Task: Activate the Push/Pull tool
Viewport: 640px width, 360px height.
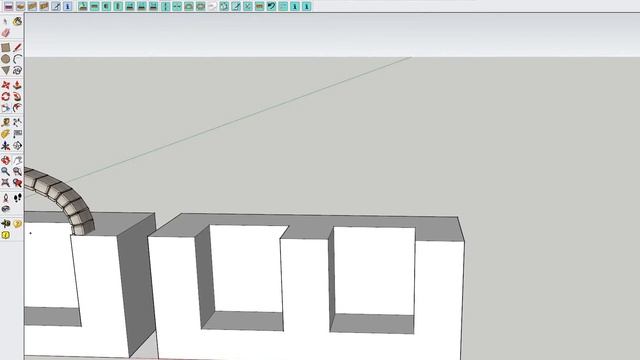Action: click(17, 85)
